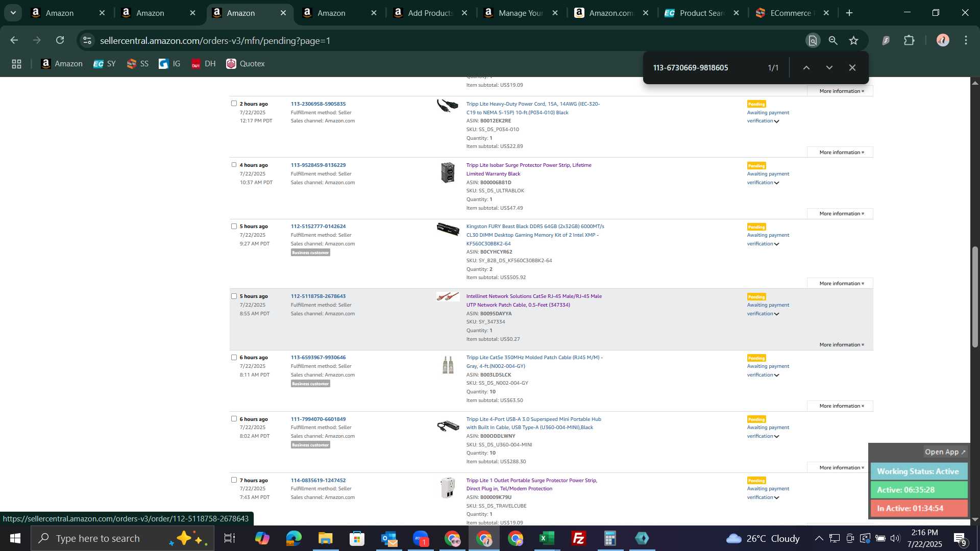Expand More information for USB-A hub order
Image resolution: width=980 pixels, height=551 pixels.
[x=840, y=467]
